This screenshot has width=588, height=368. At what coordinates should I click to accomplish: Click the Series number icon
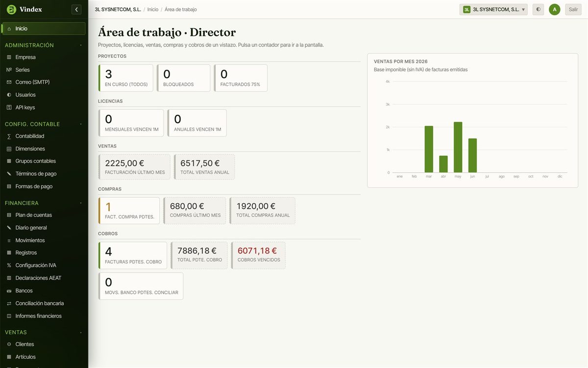point(9,70)
